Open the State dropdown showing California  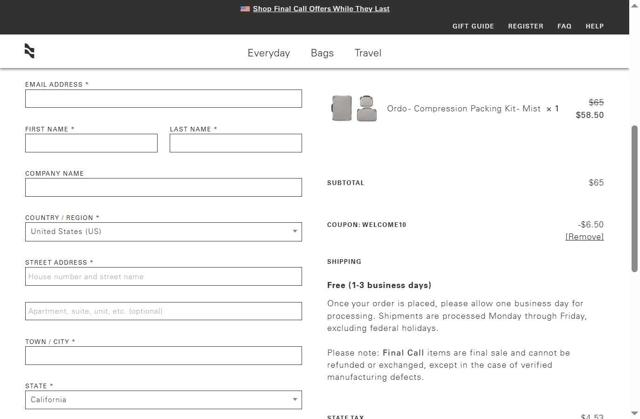pos(163,400)
